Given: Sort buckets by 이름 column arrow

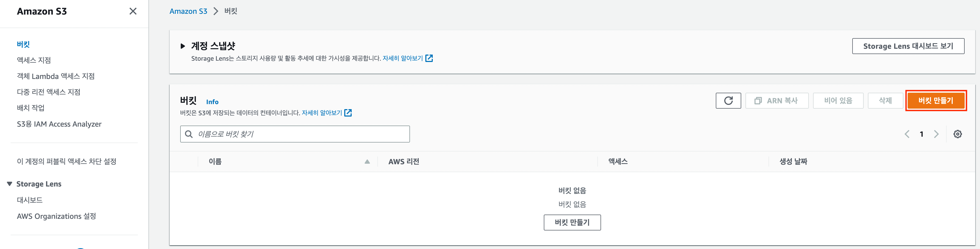Looking at the screenshot, I should tap(367, 162).
